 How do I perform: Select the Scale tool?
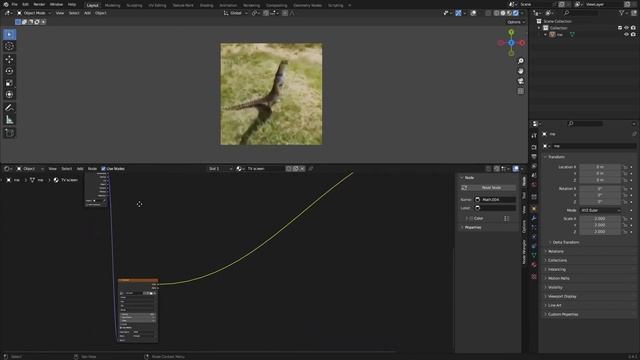(x=9, y=83)
